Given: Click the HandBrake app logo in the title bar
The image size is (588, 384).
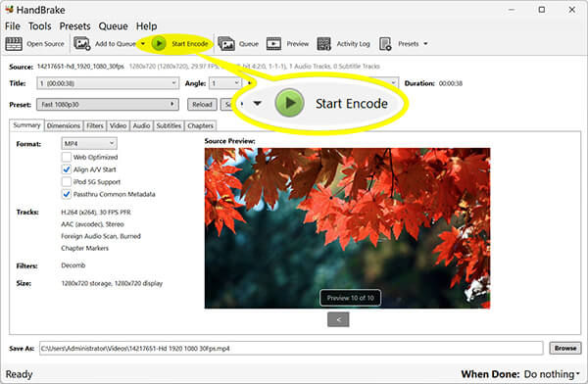Looking at the screenshot, I should 9,9.
